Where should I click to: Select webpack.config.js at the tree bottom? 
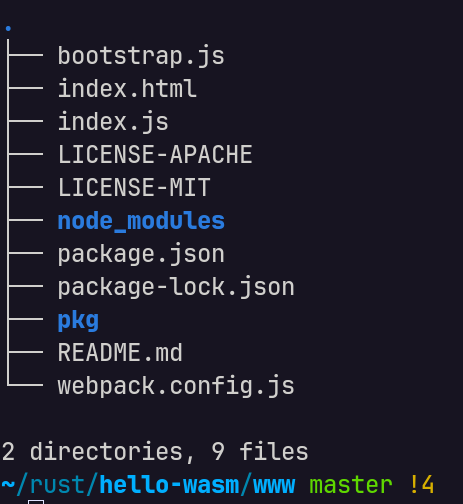click(x=176, y=386)
